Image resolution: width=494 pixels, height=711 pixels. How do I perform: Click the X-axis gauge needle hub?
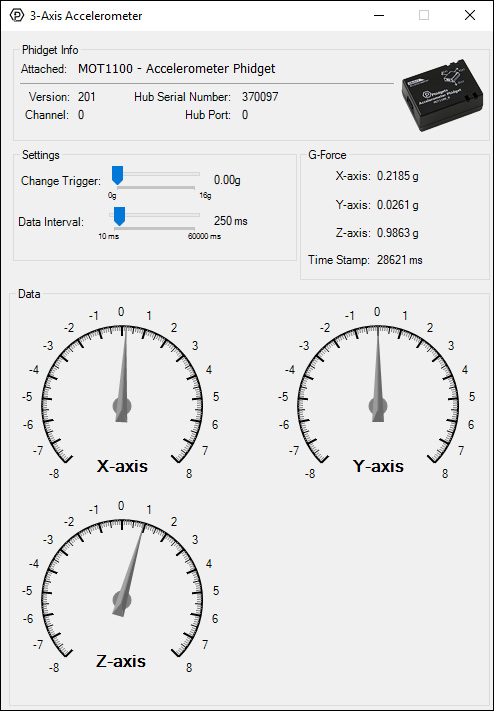[x=122, y=406]
